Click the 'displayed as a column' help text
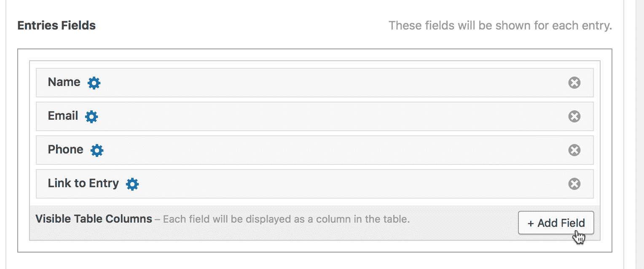The width and height of the screenshot is (644, 269). pos(286,219)
